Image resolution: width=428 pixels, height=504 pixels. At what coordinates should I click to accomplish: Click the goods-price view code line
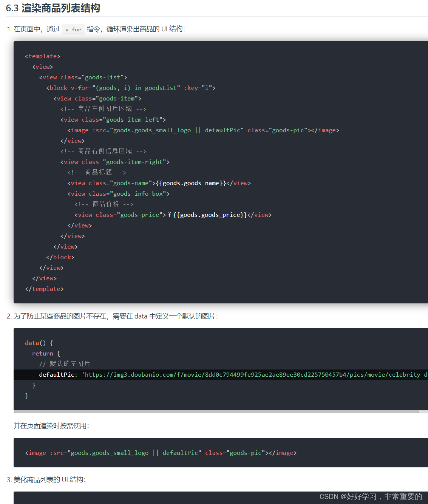coord(173,215)
